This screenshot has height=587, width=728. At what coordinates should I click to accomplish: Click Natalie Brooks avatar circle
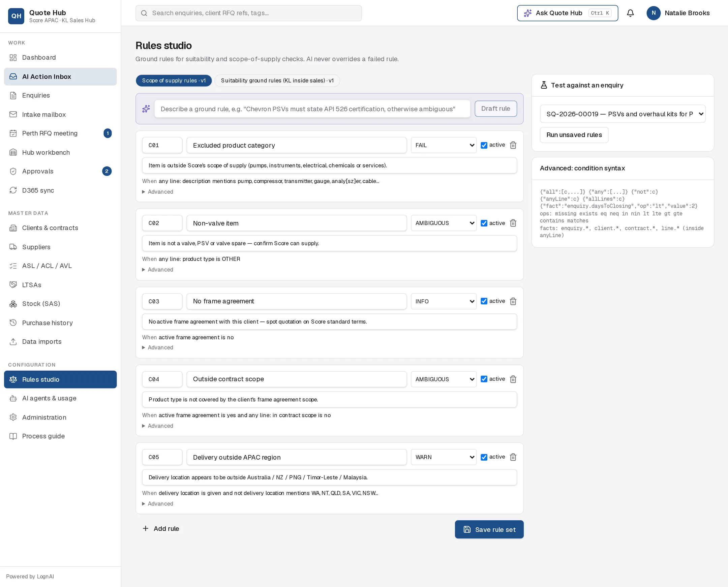[653, 13]
